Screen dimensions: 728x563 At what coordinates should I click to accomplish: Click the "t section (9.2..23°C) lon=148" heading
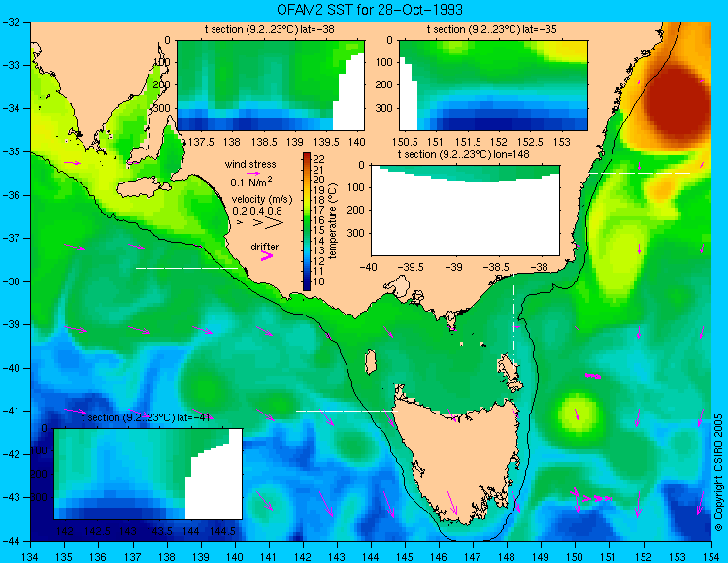click(x=463, y=154)
